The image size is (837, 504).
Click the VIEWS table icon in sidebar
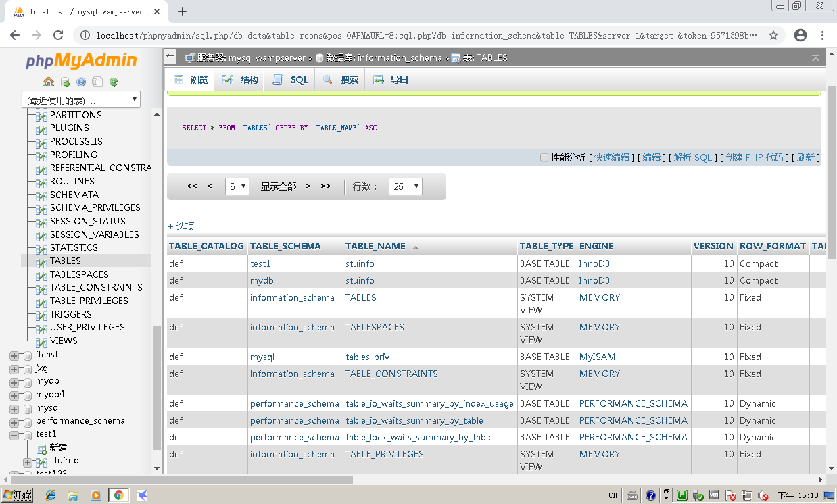[41, 341]
